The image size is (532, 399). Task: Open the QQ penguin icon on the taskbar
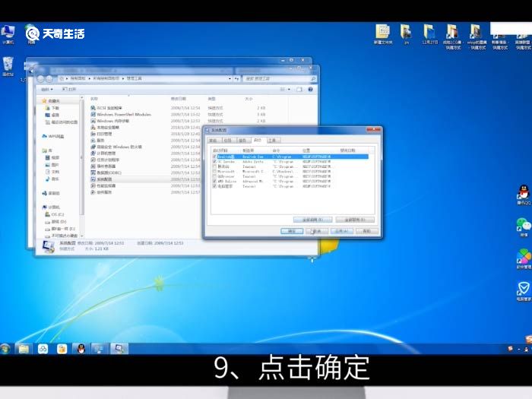81,348
